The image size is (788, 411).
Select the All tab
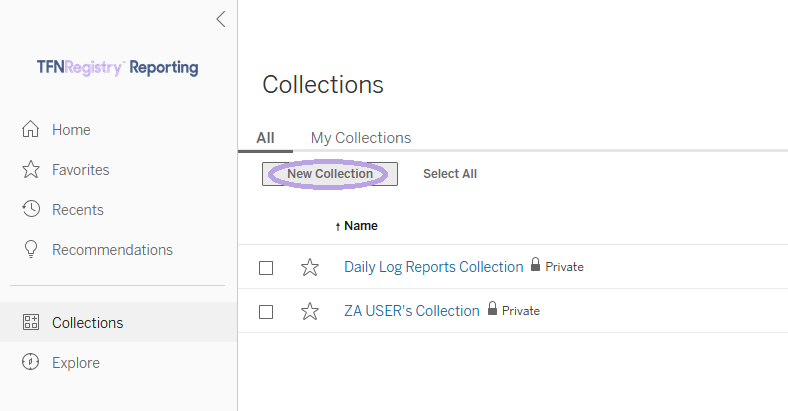pos(265,138)
